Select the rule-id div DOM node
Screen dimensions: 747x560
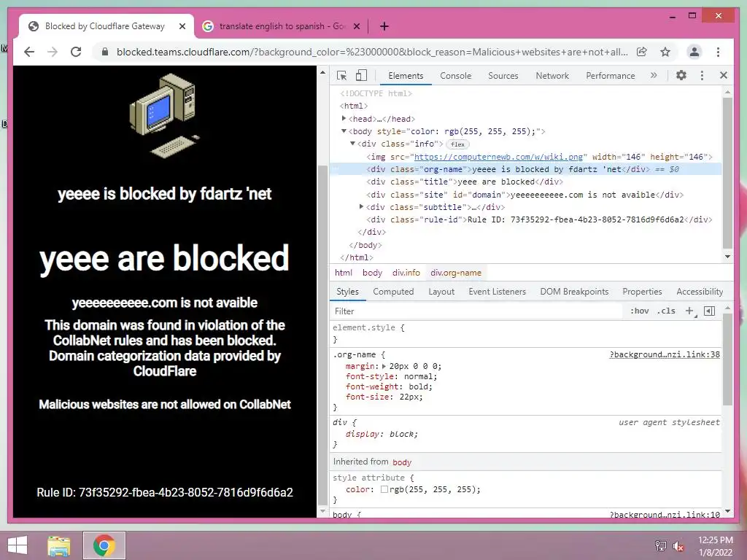539,219
